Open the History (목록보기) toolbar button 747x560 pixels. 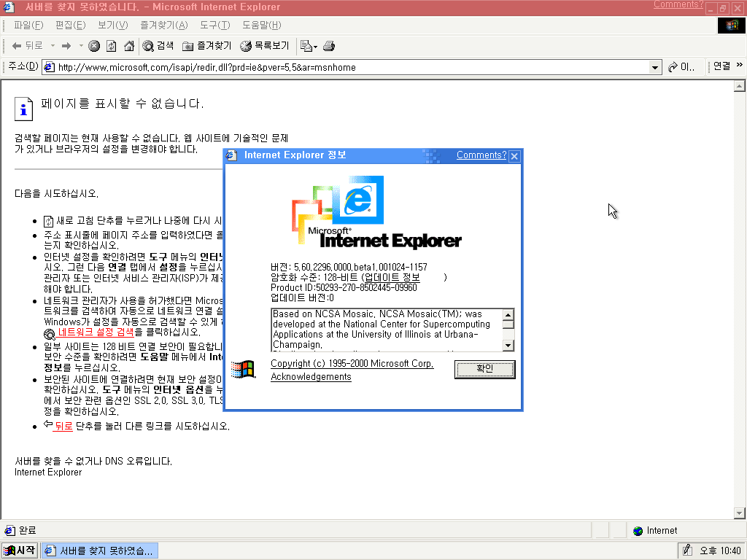265,46
